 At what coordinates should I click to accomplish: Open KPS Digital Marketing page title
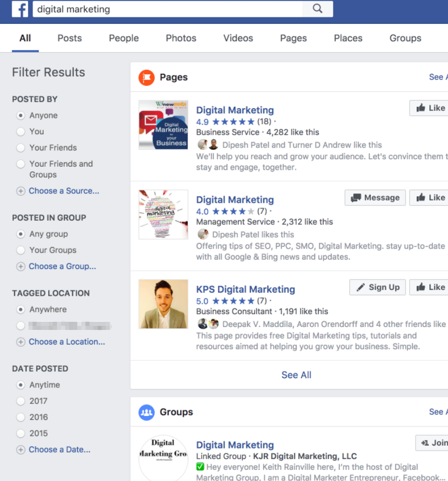tap(245, 289)
